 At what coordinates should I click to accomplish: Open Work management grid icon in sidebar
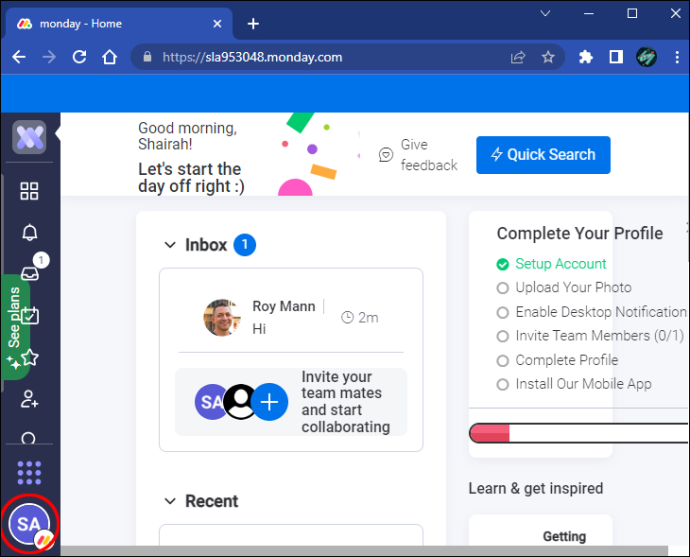[29, 191]
